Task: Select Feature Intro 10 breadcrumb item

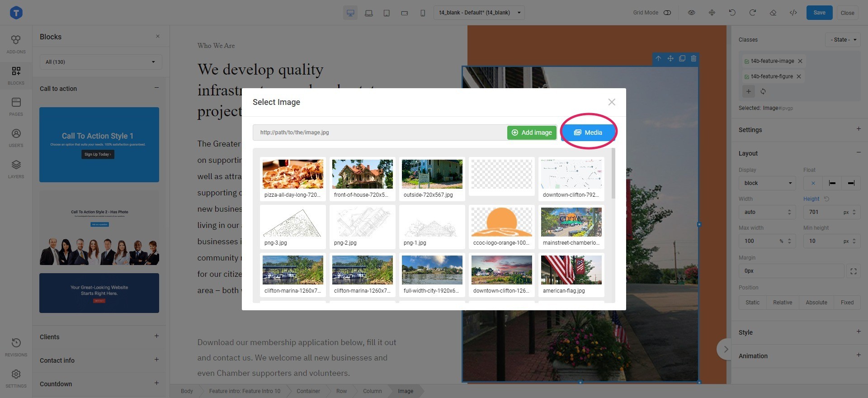Action: (245, 391)
